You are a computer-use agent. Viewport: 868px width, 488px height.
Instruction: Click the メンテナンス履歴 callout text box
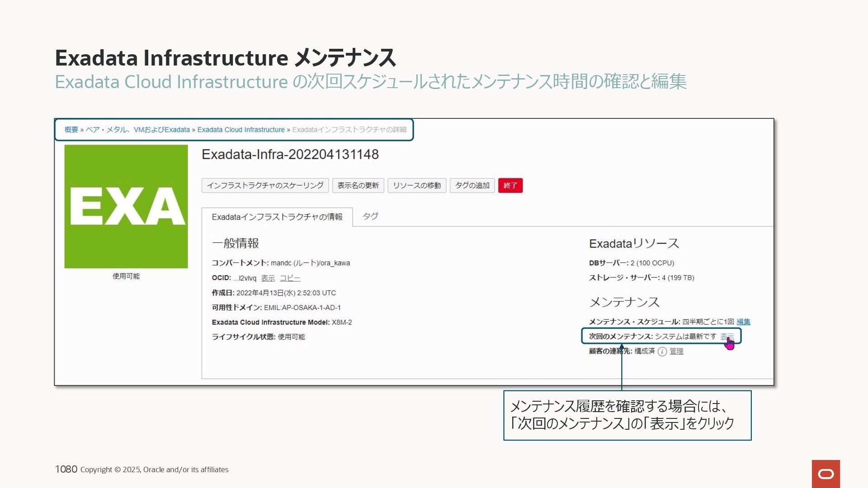click(x=627, y=415)
